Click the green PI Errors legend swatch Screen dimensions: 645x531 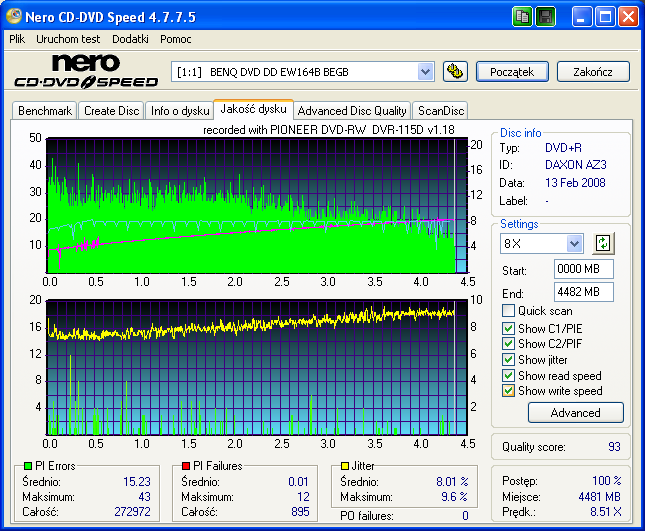[28, 466]
